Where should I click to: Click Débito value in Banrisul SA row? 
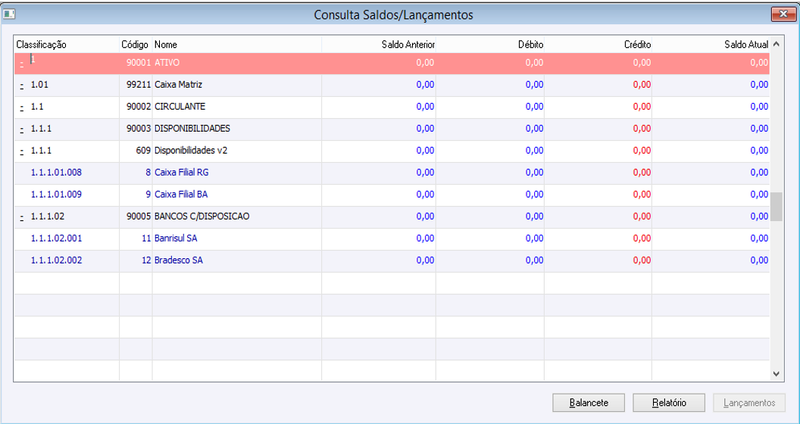[x=534, y=238]
